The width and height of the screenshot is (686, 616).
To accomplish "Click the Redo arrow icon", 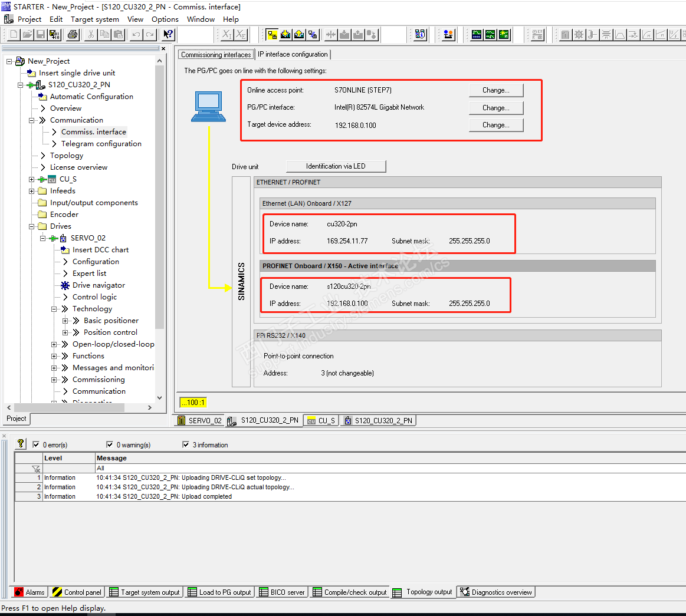I will coord(150,34).
